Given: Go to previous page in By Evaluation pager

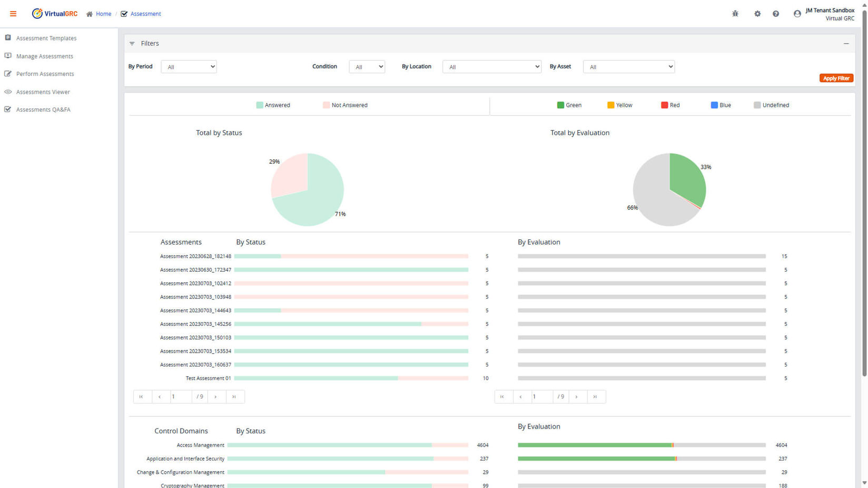Looking at the screenshot, I should [522, 396].
